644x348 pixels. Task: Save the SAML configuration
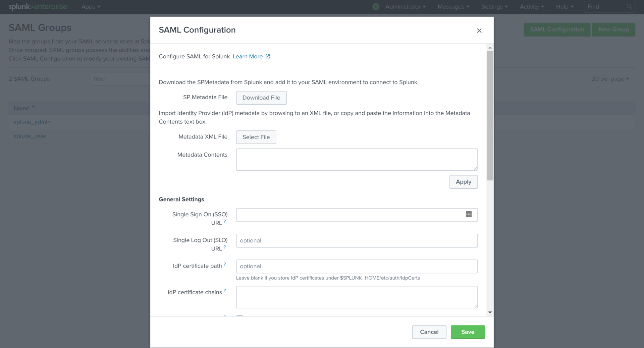click(x=468, y=332)
